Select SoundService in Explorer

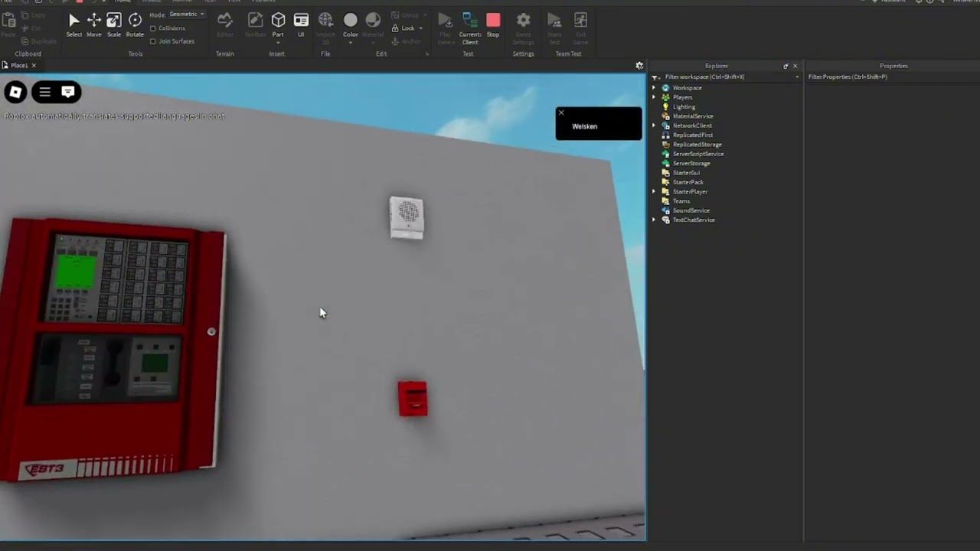[x=691, y=210]
